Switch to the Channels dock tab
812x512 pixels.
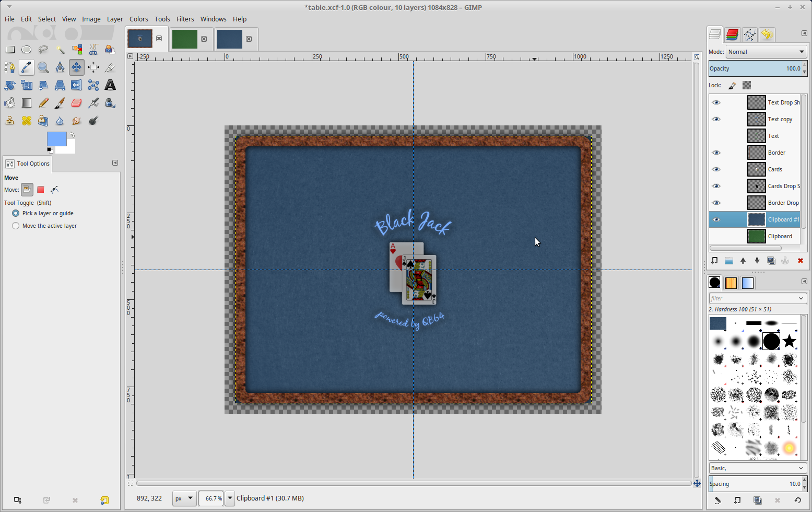click(x=732, y=34)
